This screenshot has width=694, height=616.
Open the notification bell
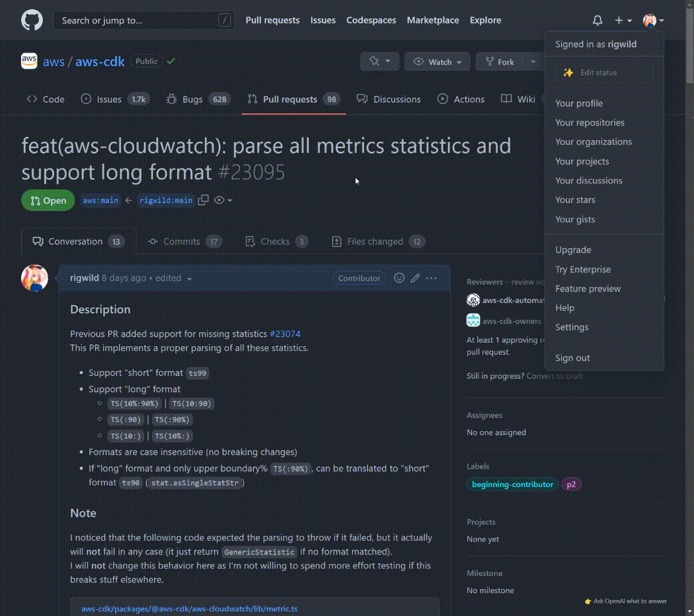click(x=597, y=20)
